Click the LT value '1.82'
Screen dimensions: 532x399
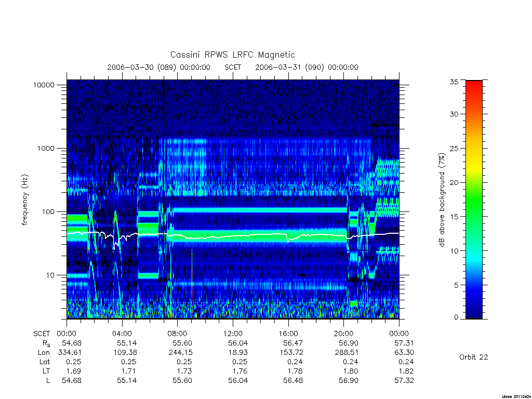[406, 371]
